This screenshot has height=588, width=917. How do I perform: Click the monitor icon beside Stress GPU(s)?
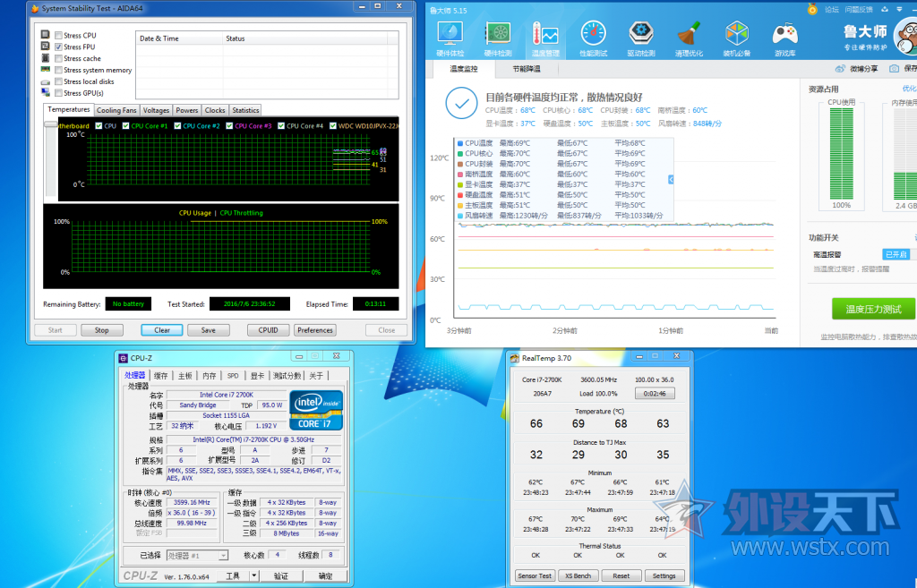pyautogui.click(x=46, y=92)
